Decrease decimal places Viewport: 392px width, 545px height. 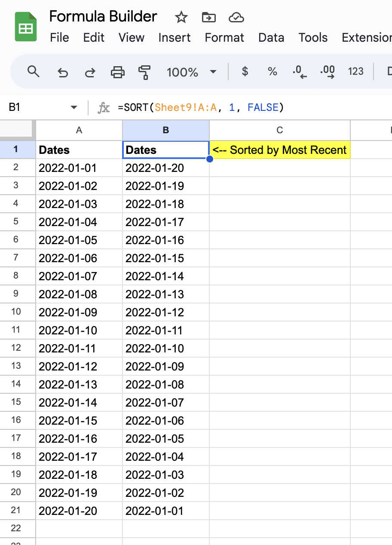tap(300, 72)
